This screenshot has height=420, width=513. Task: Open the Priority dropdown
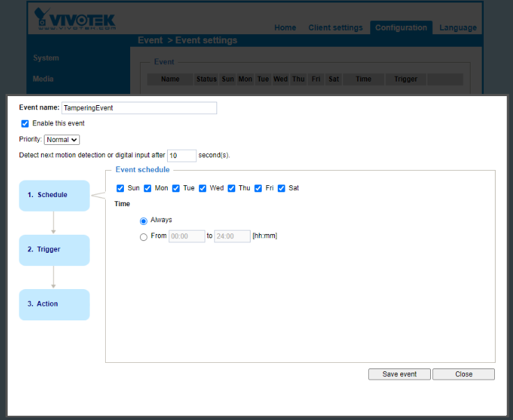62,139
